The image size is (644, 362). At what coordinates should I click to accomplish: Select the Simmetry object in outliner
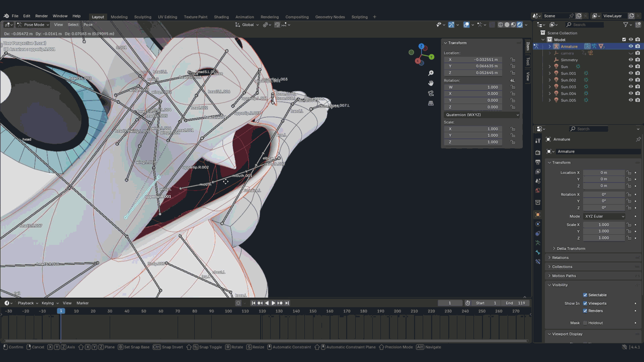569,60
